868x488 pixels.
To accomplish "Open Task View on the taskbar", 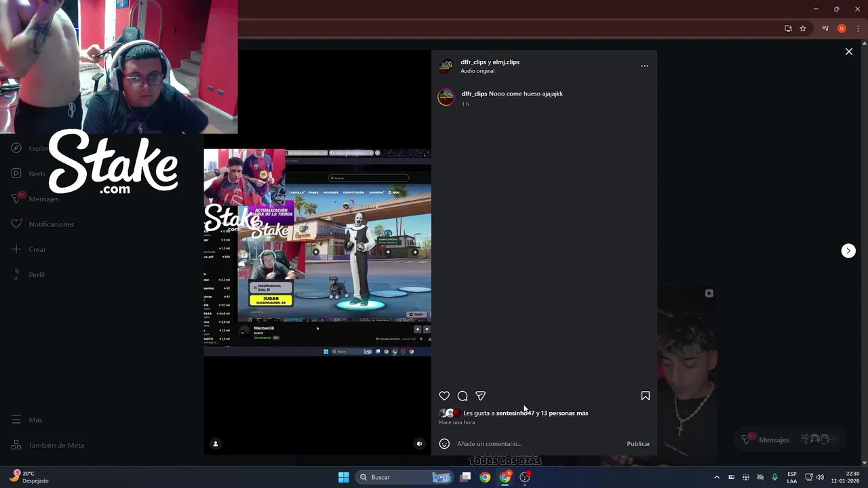I will (465, 477).
